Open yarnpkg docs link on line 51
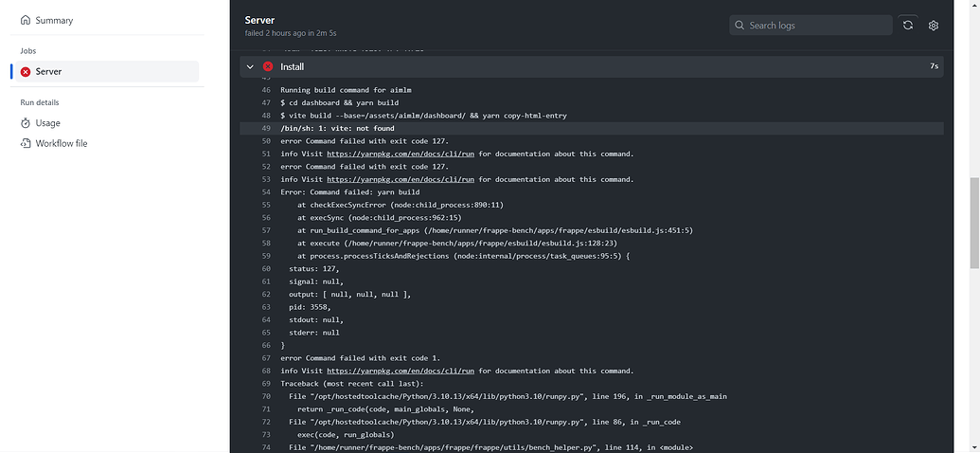Image resolution: width=980 pixels, height=453 pixels. click(x=401, y=154)
